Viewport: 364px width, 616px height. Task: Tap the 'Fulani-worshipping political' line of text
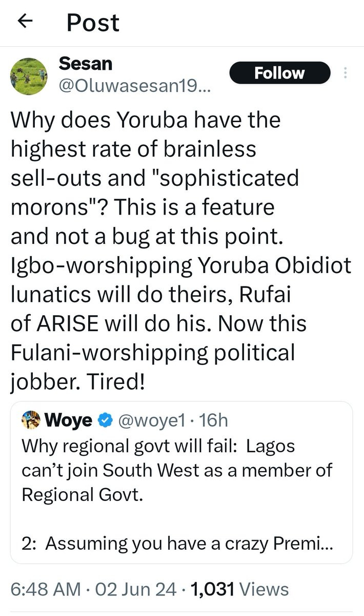pos(153,353)
